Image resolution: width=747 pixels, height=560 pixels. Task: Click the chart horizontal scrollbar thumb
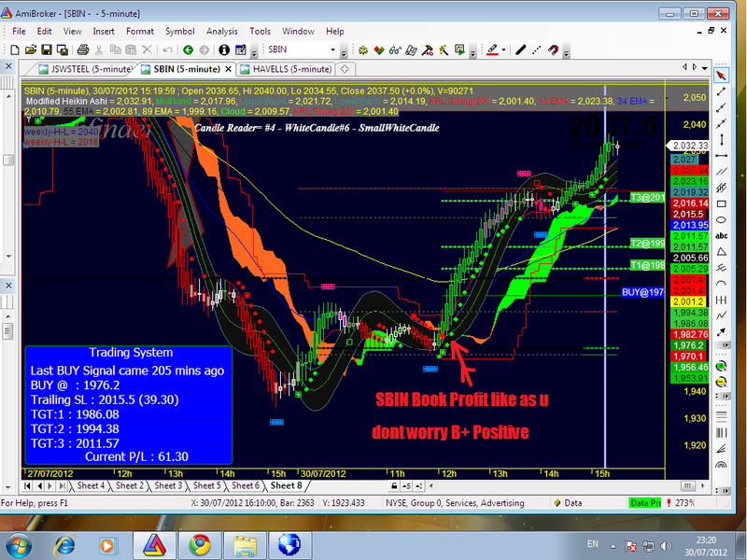[687, 486]
